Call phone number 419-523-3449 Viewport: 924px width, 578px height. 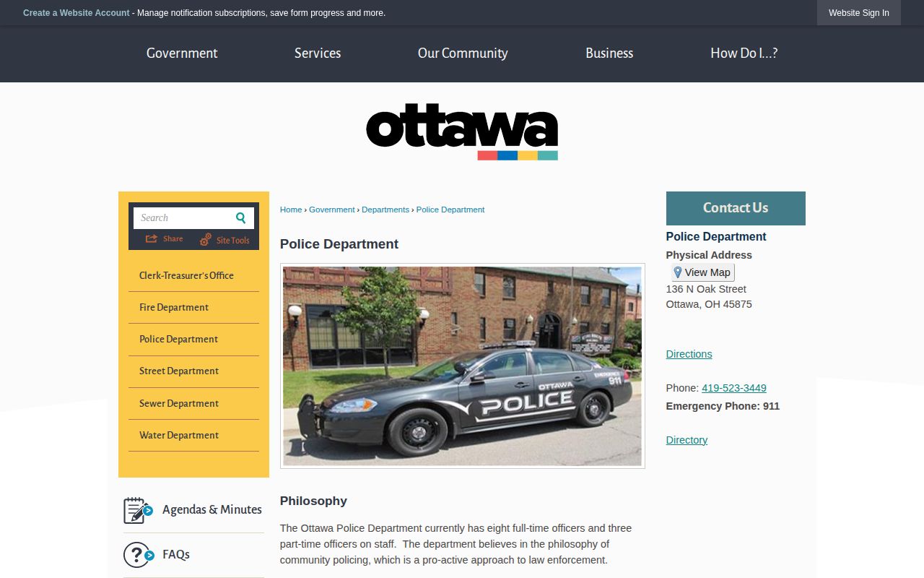click(734, 388)
